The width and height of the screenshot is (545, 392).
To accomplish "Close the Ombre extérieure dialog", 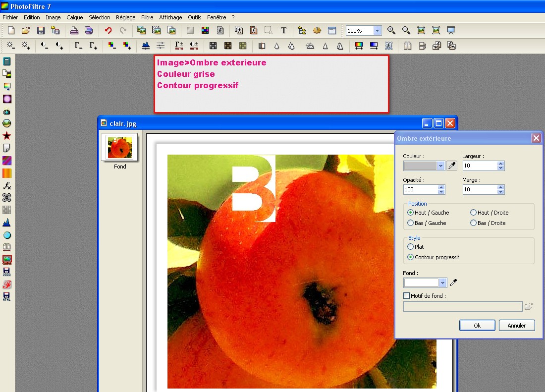I will tap(536, 138).
